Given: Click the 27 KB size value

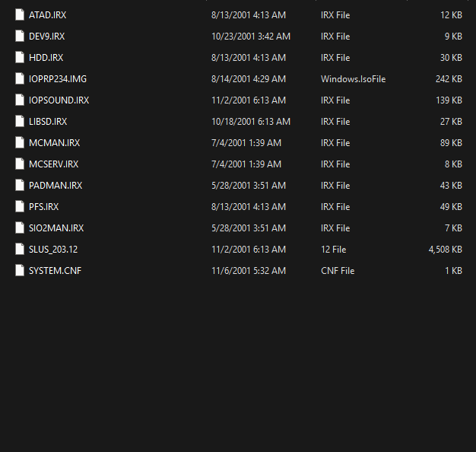Looking at the screenshot, I should [x=451, y=122].
